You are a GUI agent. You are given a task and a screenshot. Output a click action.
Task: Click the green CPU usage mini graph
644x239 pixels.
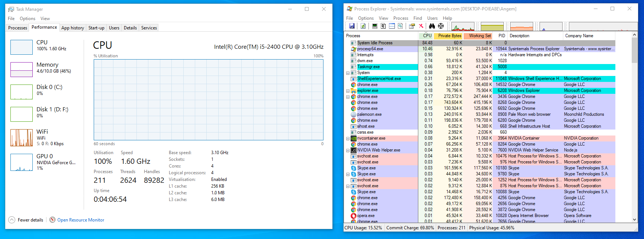point(463,26)
